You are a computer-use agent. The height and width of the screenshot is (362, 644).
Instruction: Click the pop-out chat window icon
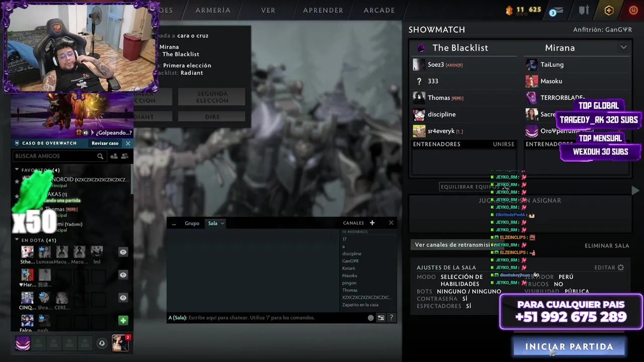pos(381,318)
